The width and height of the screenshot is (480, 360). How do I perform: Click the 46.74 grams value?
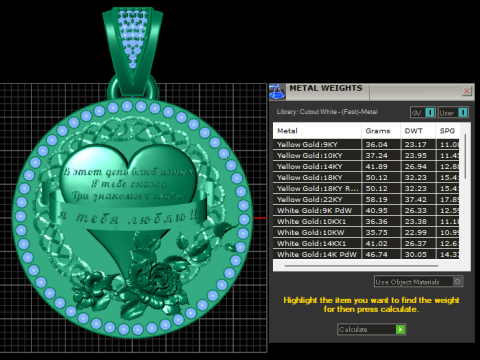click(x=376, y=254)
